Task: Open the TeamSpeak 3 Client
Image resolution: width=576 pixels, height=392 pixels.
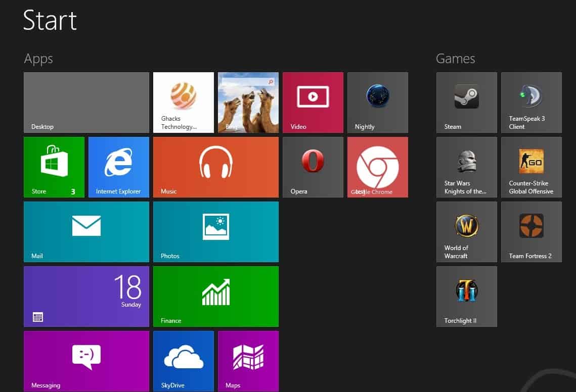Action: coord(530,102)
